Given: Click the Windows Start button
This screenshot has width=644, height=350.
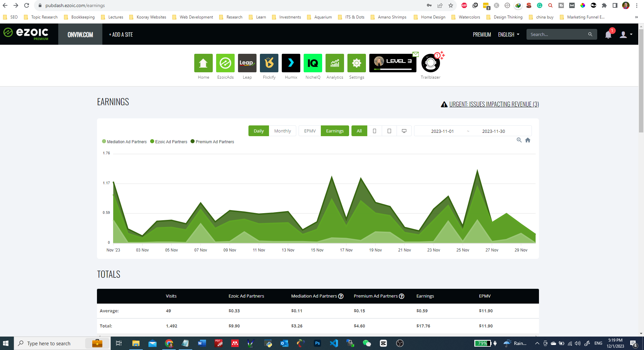Looking at the screenshot, I should pos(6,343).
